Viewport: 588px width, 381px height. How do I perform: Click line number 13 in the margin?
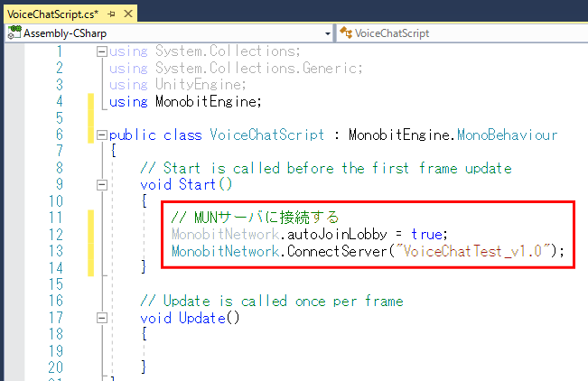point(56,251)
